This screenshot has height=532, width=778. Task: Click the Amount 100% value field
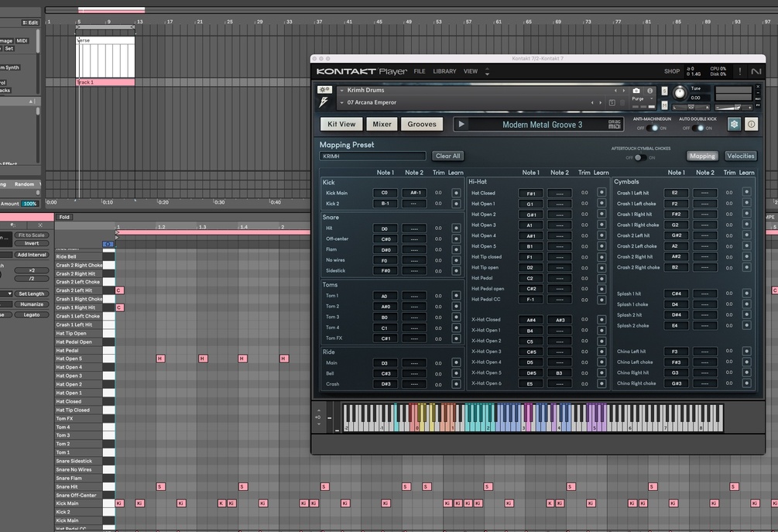[30, 204]
